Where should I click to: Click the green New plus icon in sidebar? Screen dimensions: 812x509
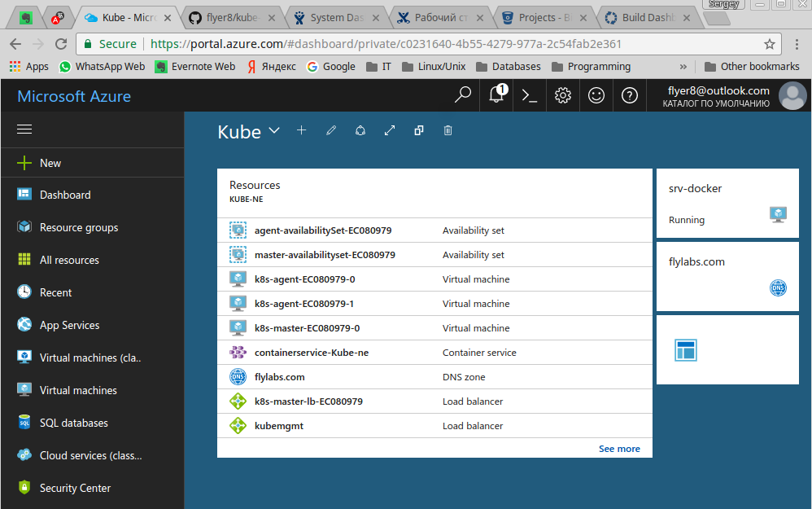click(22, 162)
